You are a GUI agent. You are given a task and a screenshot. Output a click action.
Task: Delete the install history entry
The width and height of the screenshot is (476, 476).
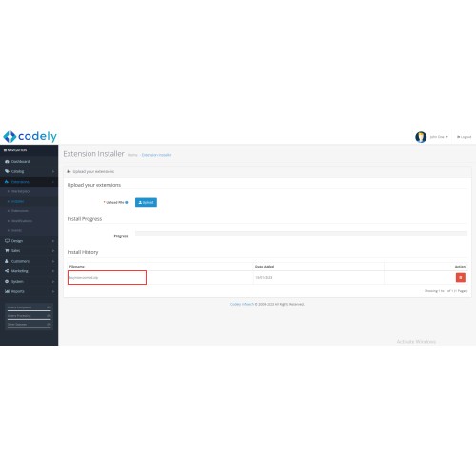[461, 278]
